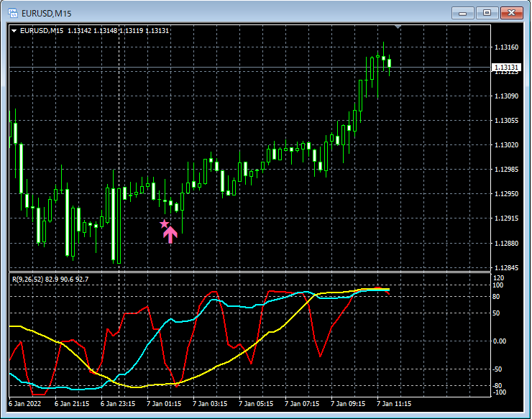Maximize the EURUSD,M15 chart window
Image resolution: width=532 pixels, height=419 pixels.
(x=487, y=13)
